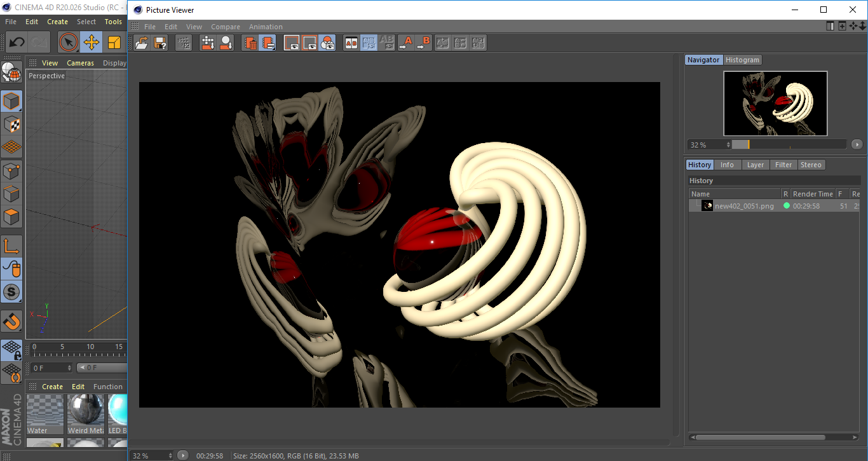Click the Render to Picture Viewer icon
868x461 pixels.
click(x=208, y=43)
